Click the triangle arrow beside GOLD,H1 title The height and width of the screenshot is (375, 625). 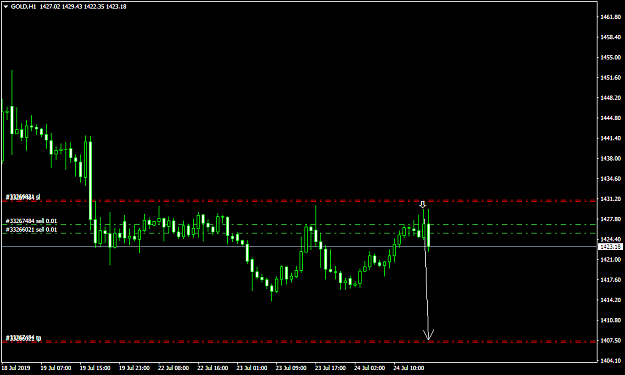point(6,7)
